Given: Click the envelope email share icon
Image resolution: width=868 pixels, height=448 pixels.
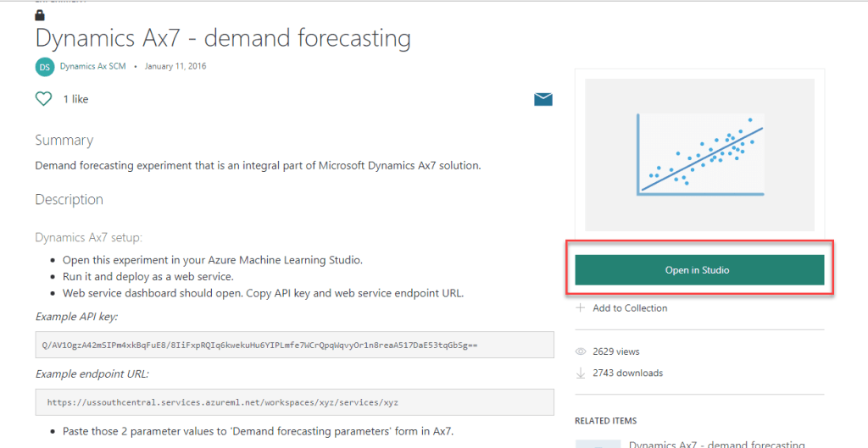Looking at the screenshot, I should (543, 99).
